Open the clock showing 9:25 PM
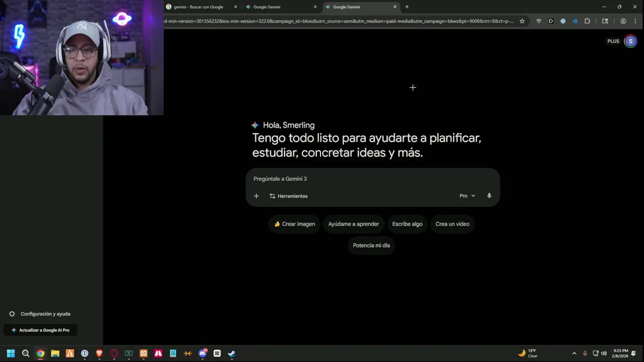The image size is (644, 362). (620, 353)
